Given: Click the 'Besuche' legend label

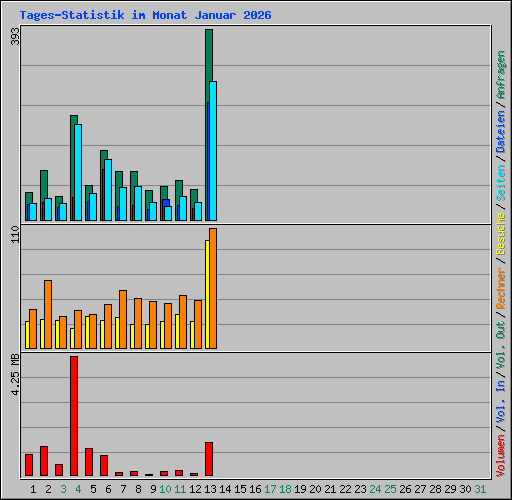Looking at the screenshot, I should coord(501,234).
